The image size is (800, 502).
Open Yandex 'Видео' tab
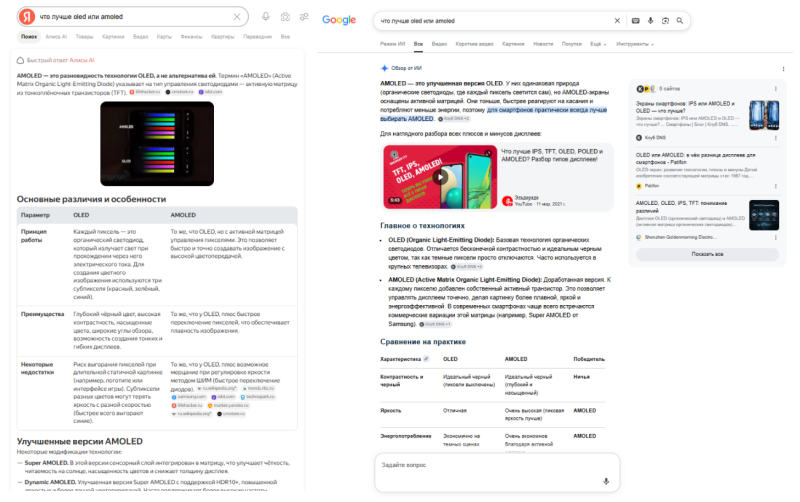pyautogui.click(x=140, y=37)
